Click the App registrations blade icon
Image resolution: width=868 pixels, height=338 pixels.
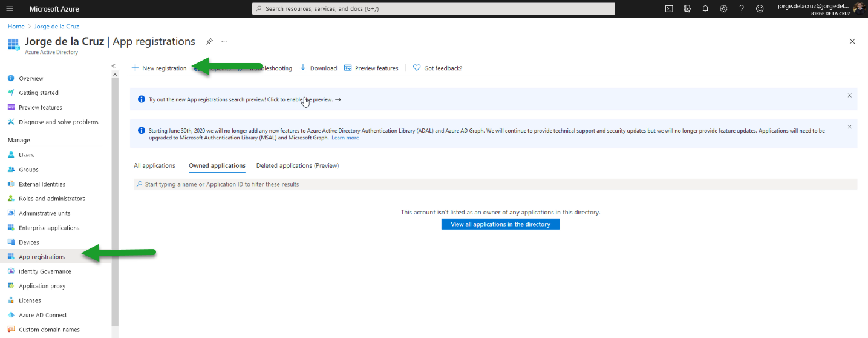[13, 44]
